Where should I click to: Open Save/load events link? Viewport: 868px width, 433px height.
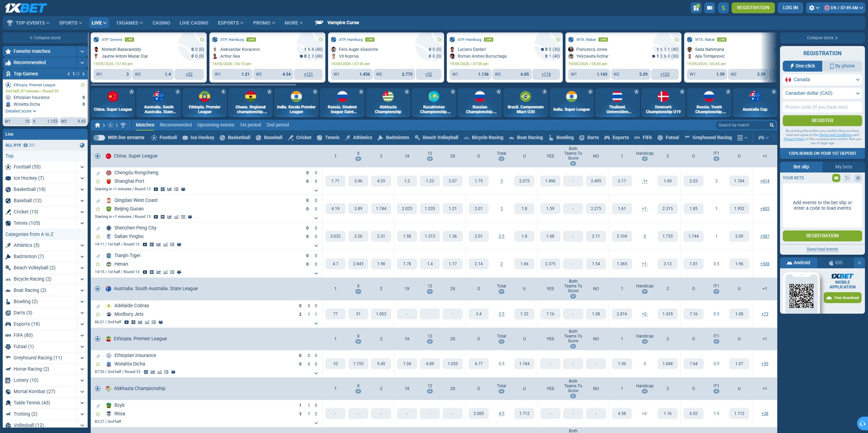pyautogui.click(x=822, y=249)
